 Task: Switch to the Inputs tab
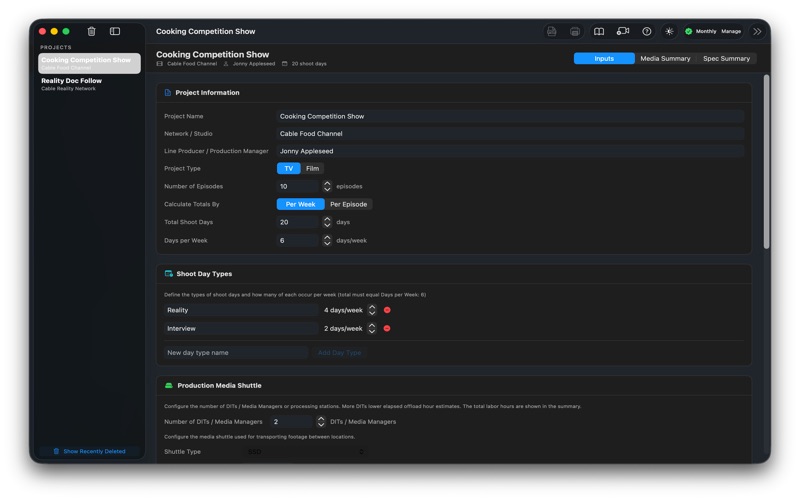coord(604,59)
